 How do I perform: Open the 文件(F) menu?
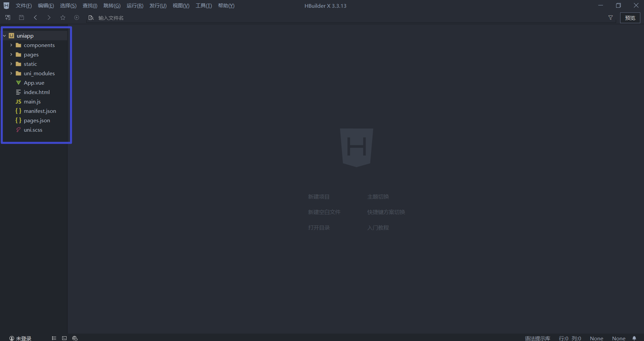click(x=24, y=6)
